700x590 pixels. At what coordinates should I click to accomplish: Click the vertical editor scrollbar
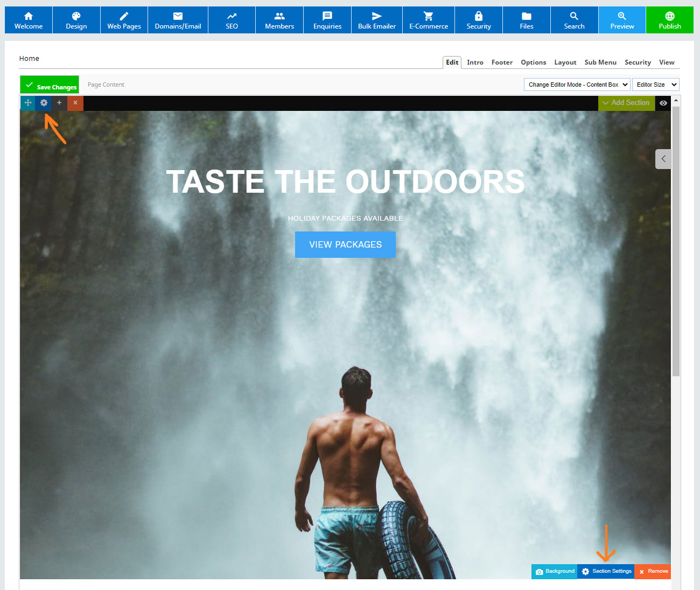click(676, 241)
